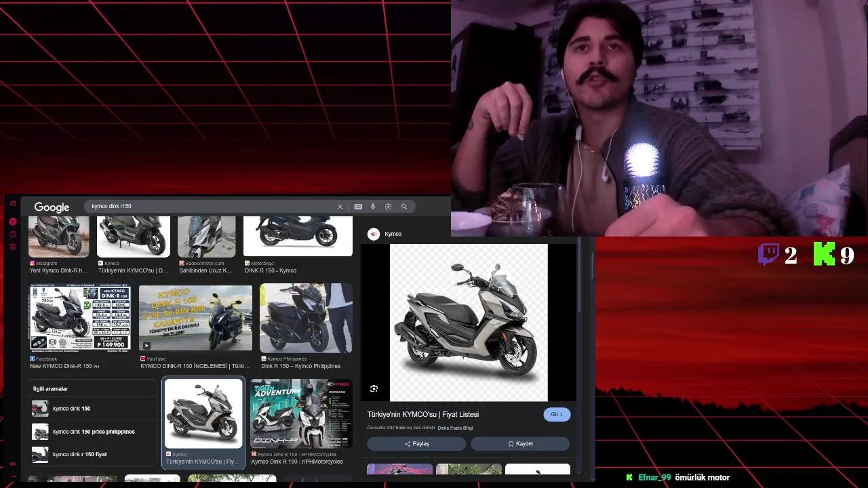Select the highlighted Kymco grey scooter thumbnail
This screenshot has height=488, width=868.
(203, 413)
